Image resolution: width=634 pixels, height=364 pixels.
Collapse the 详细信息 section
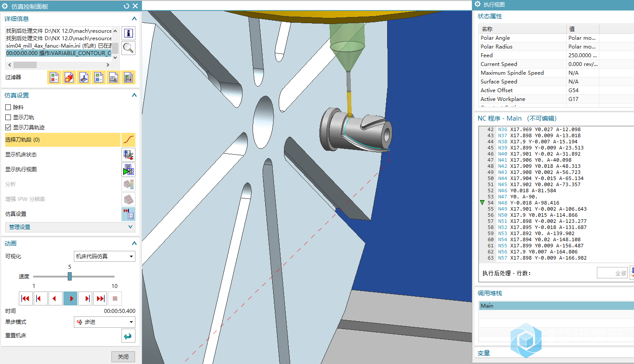click(x=134, y=19)
